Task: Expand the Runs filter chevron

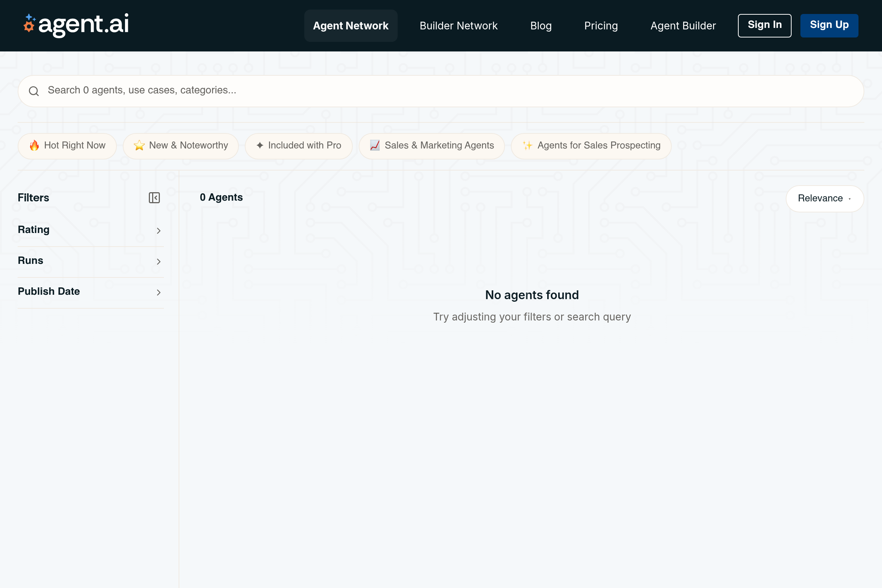Action: (x=158, y=262)
